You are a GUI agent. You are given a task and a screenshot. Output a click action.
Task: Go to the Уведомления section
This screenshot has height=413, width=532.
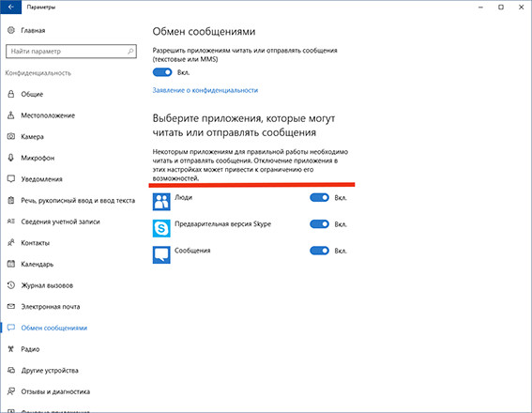pyautogui.click(x=41, y=179)
